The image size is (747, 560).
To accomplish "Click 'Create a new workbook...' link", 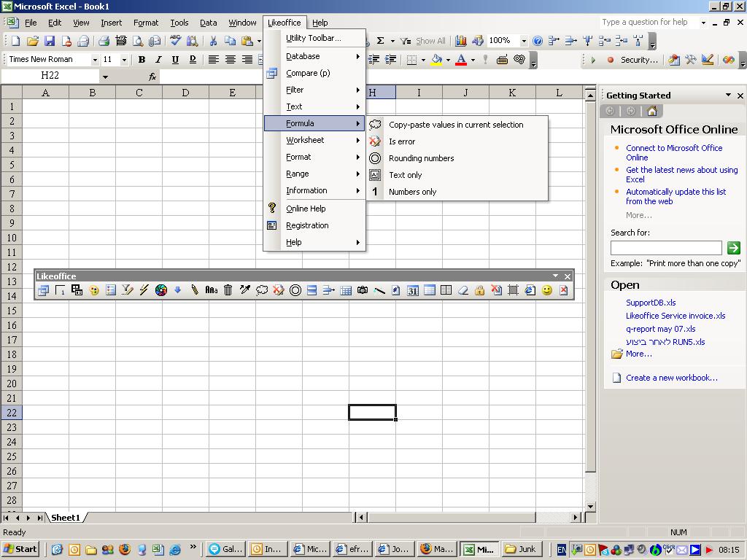I will point(672,378).
